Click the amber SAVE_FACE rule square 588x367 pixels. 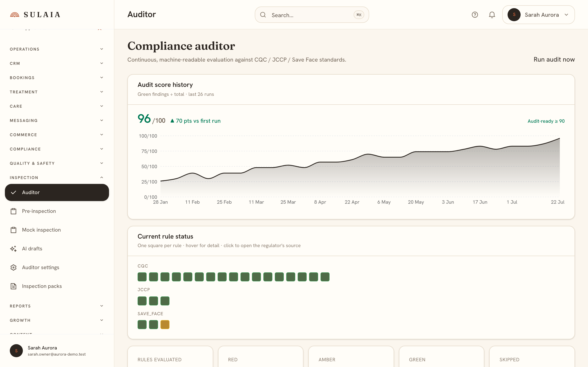[165, 325]
